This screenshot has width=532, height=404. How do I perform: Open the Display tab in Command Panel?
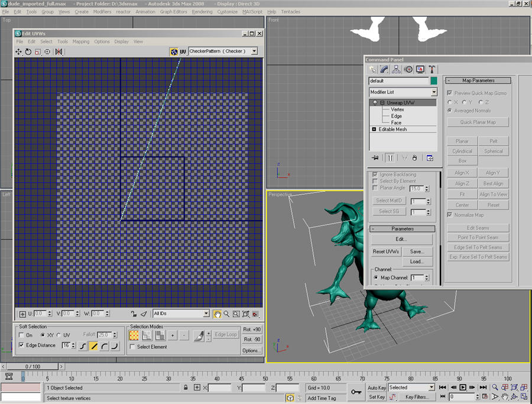coord(420,69)
